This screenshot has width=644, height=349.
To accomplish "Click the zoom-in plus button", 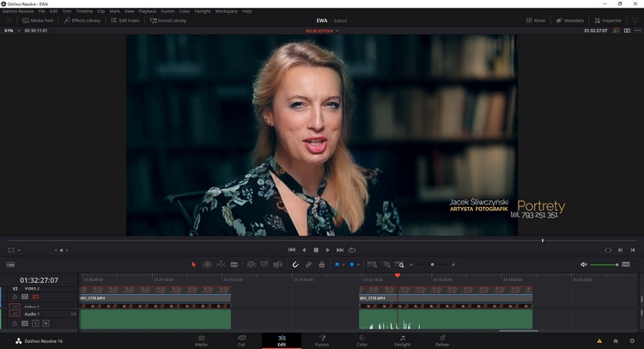I will click(453, 265).
